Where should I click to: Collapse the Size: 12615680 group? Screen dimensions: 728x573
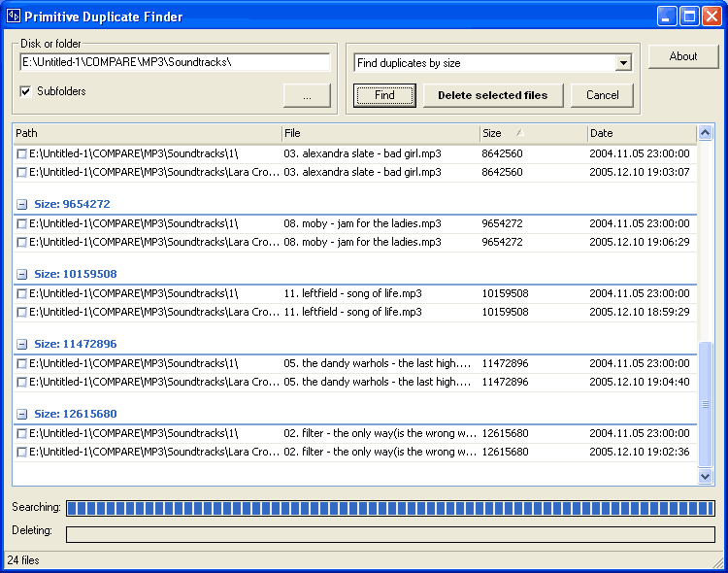(x=22, y=414)
